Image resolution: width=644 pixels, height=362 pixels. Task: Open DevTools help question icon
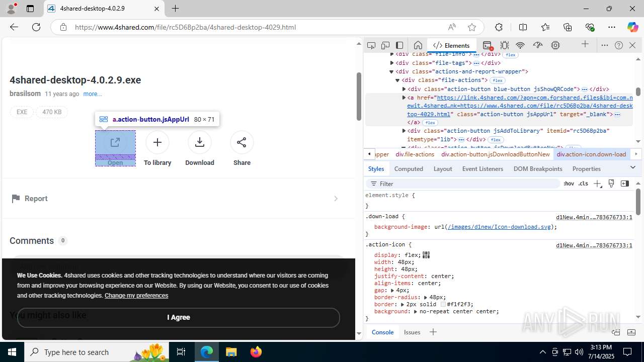pos(619,45)
